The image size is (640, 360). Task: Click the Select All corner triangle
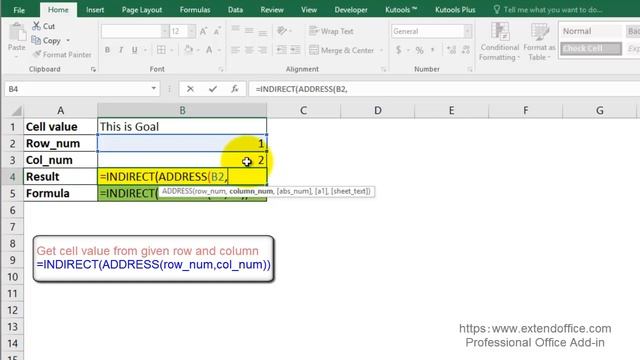click(x=16, y=111)
